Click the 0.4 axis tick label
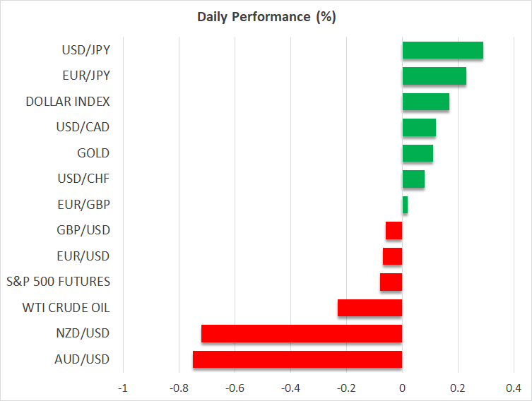The width and height of the screenshot is (532, 401). [514, 388]
